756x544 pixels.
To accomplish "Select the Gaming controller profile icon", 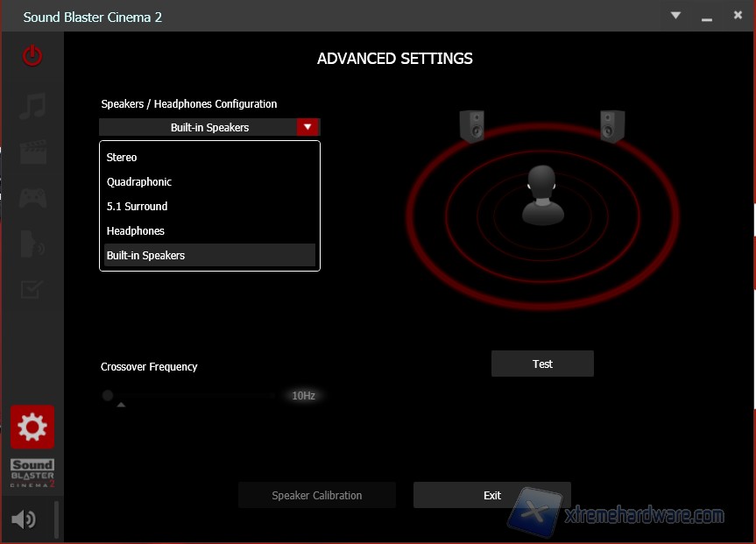I will click(32, 198).
